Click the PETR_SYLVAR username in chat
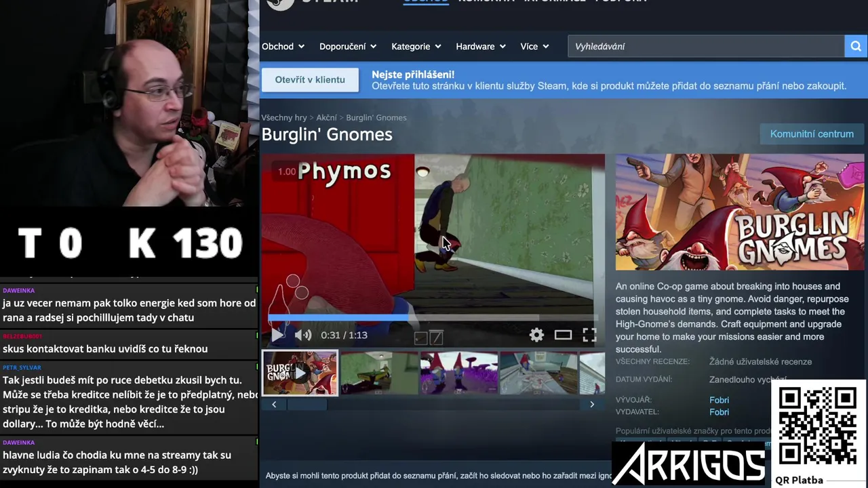 [22, 367]
